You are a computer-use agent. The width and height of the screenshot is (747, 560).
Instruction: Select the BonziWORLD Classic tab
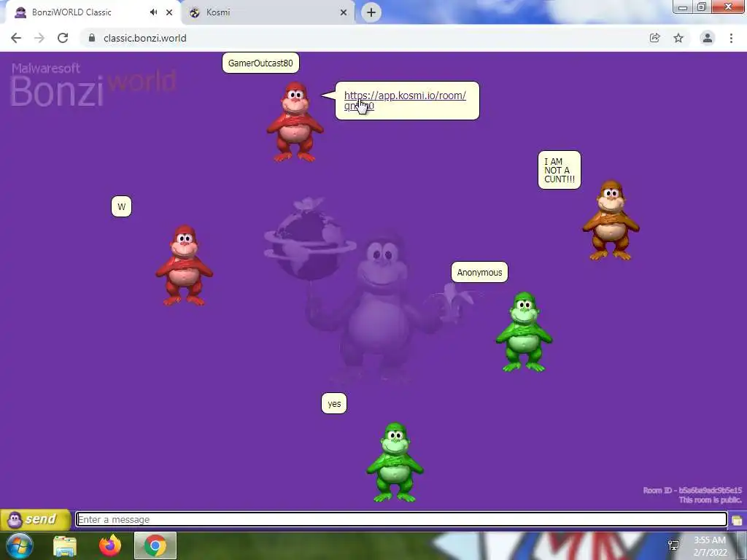(x=90, y=12)
